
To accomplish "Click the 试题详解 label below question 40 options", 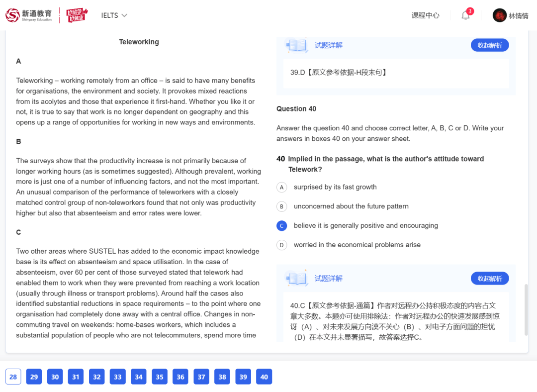I will tap(329, 279).
